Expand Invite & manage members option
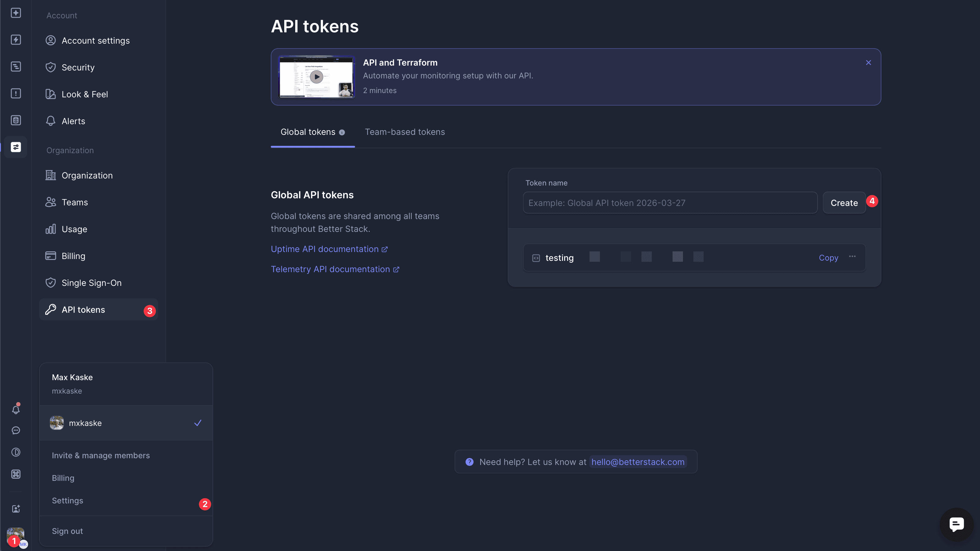 (x=101, y=455)
